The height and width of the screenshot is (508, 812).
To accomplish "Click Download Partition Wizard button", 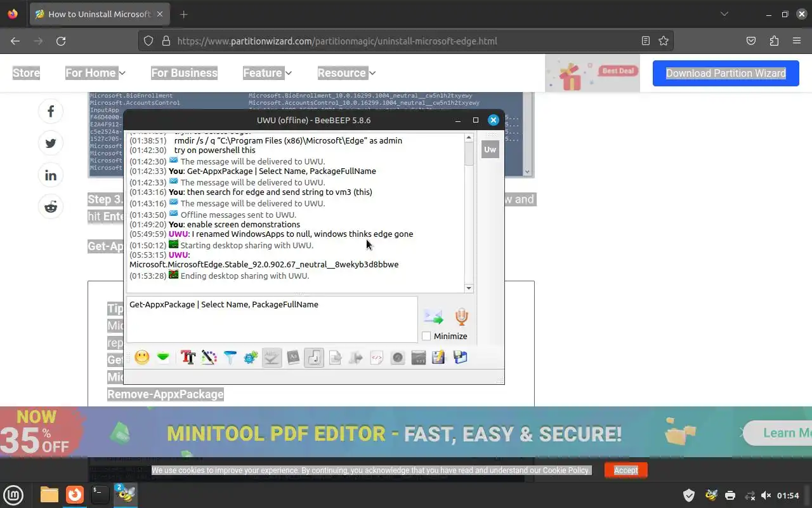I will [726, 73].
